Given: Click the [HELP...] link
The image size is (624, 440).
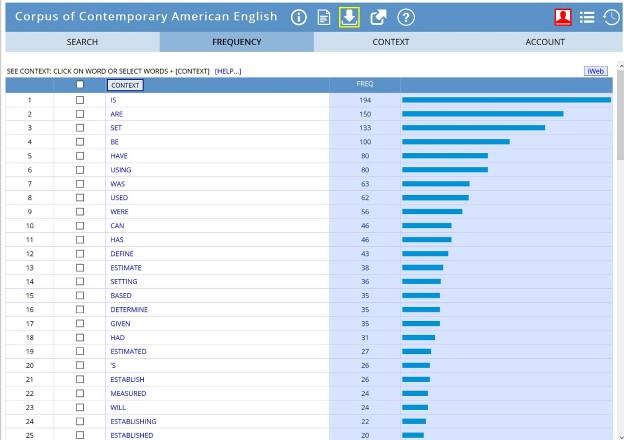Looking at the screenshot, I should (x=228, y=71).
